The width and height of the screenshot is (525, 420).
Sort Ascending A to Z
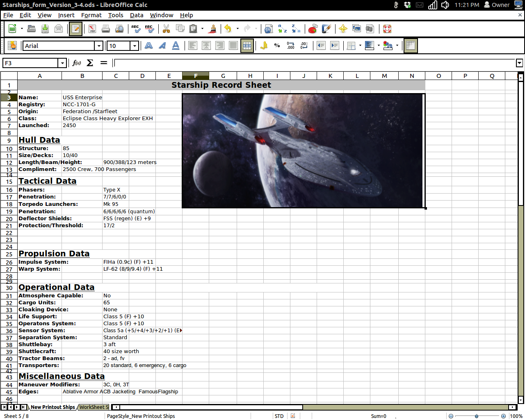tap(282, 29)
